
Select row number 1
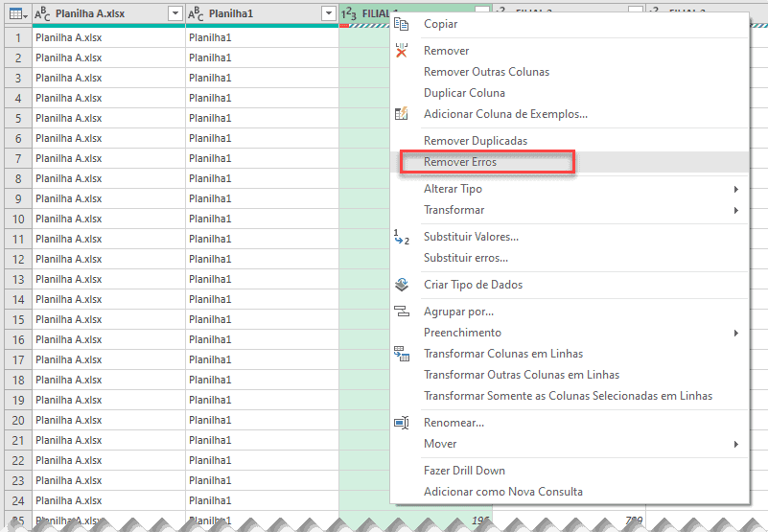tap(18, 37)
